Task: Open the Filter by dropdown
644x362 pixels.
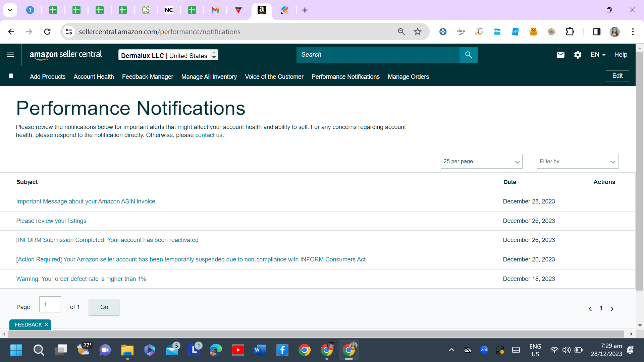Action: coord(577,161)
